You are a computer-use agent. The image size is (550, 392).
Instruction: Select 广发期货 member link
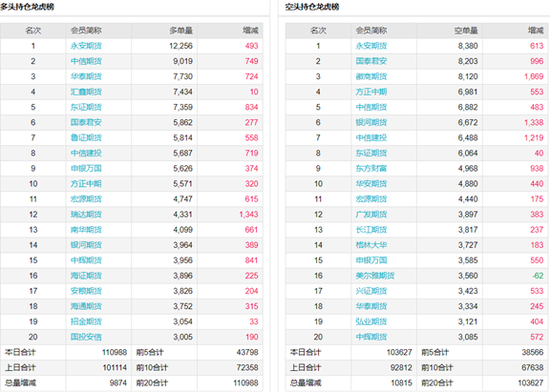(371, 215)
